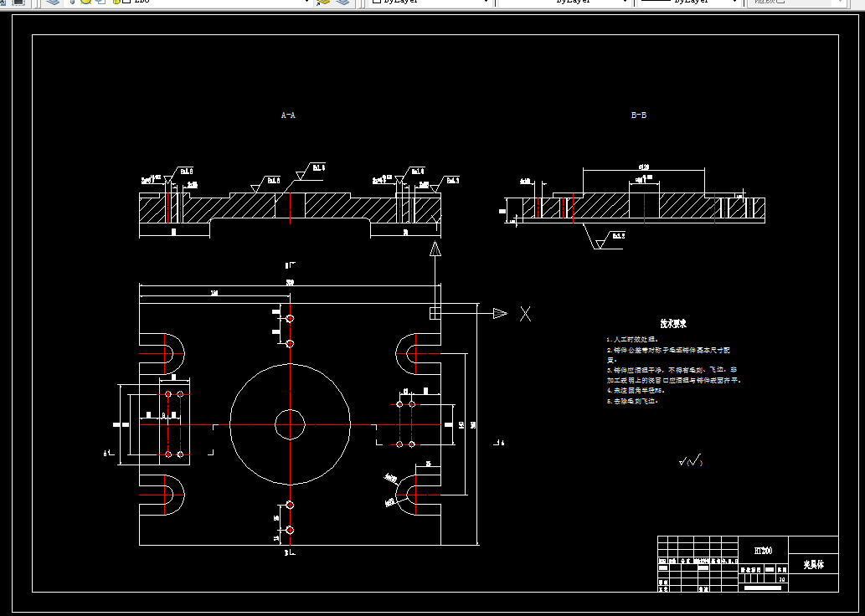
Task: Select the HT200 material text in title block
Action: coord(763,551)
